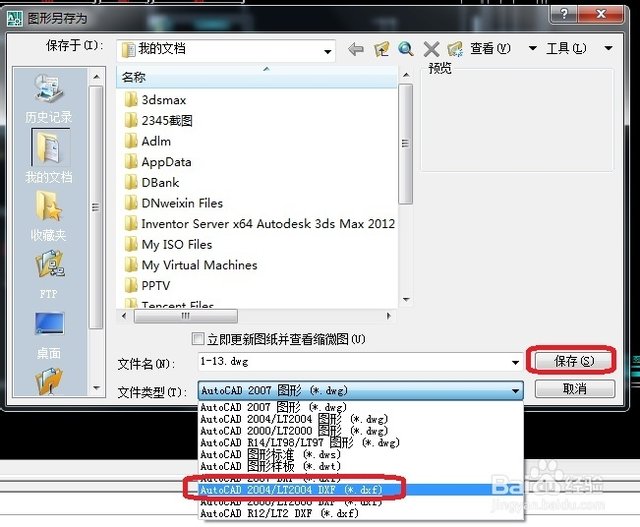
Task: Open the AppData folder
Action: point(158,162)
